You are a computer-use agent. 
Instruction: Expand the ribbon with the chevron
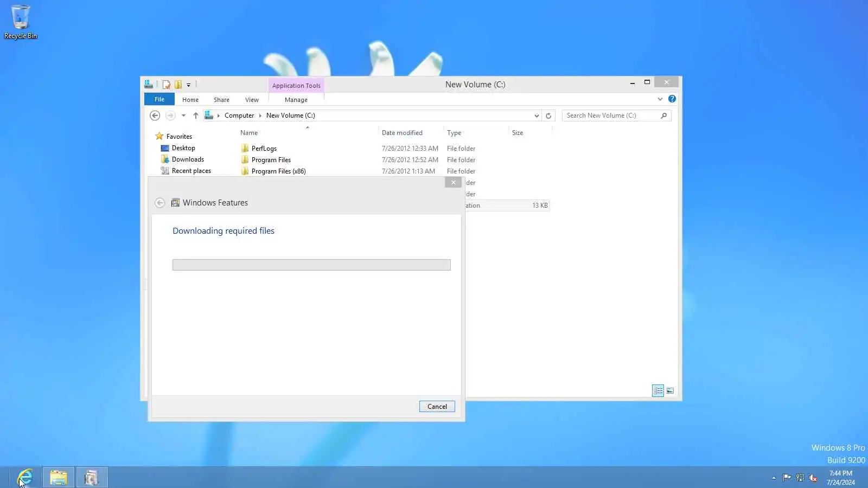point(660,99)
